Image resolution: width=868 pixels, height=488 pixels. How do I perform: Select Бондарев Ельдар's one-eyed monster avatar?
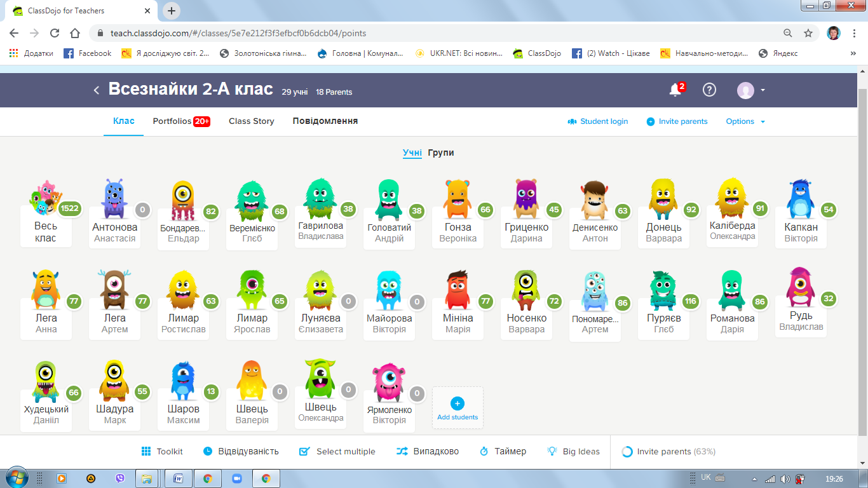click(x=183, y=200)
